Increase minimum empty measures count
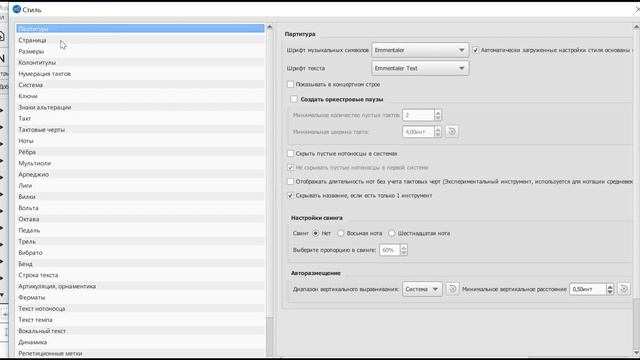 [438, 112]
